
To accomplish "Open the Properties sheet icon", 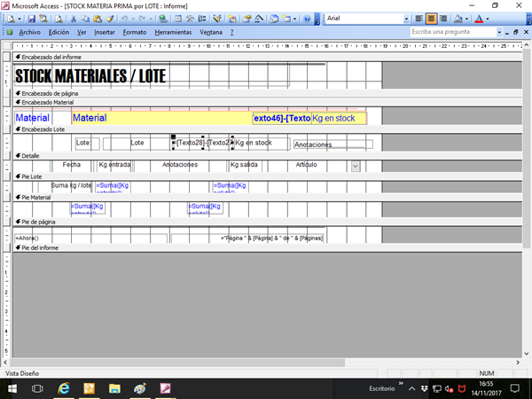I will (x=247, y=19).
